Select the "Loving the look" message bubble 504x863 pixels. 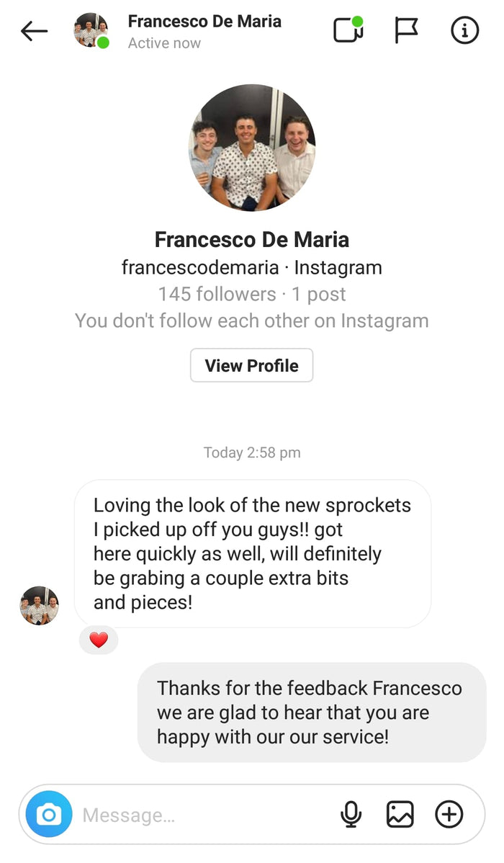[252, 553]
